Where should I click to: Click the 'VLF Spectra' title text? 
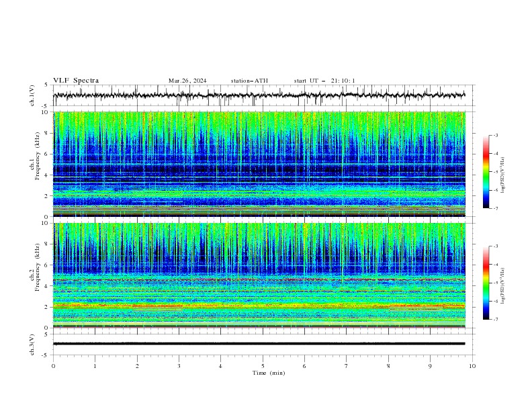[76, 81]
